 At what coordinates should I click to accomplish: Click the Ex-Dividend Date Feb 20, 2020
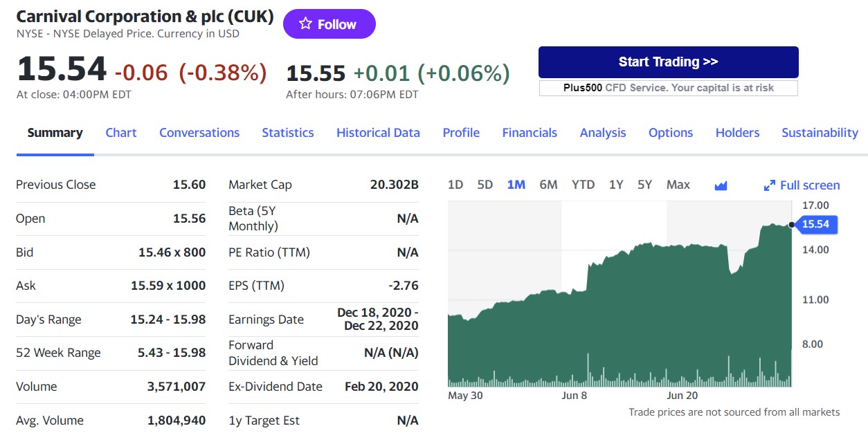[x=382, y=387]
